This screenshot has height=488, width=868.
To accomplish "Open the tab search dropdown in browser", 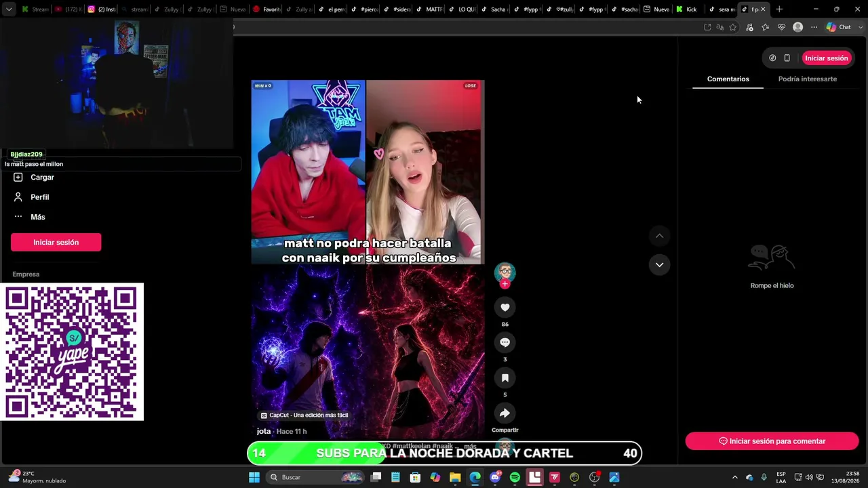I will pos(9,9).
